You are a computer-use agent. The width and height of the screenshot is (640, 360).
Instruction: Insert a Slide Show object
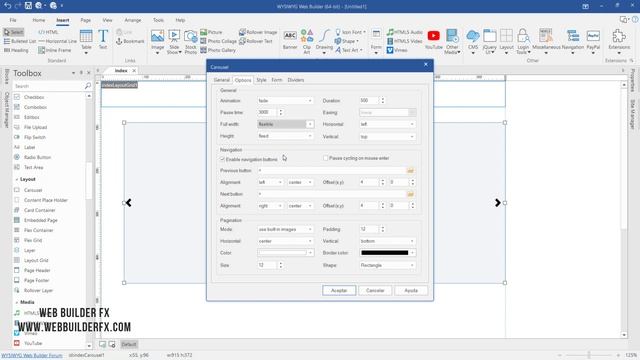(x=174, y=41)
